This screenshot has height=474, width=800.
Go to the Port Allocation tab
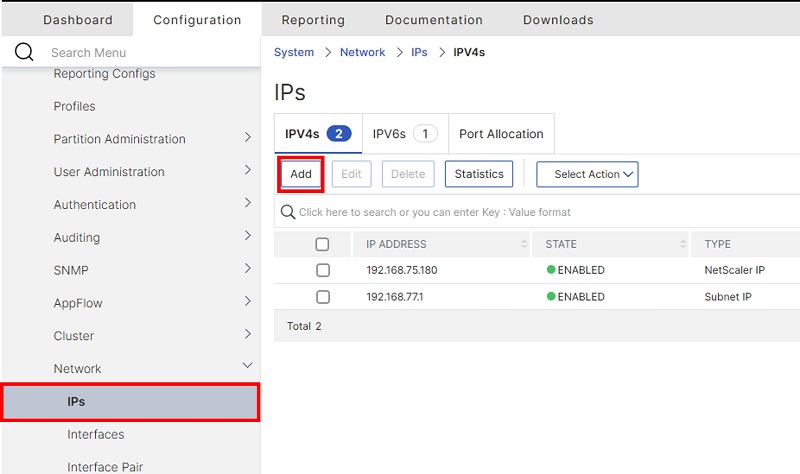[501, 134]
